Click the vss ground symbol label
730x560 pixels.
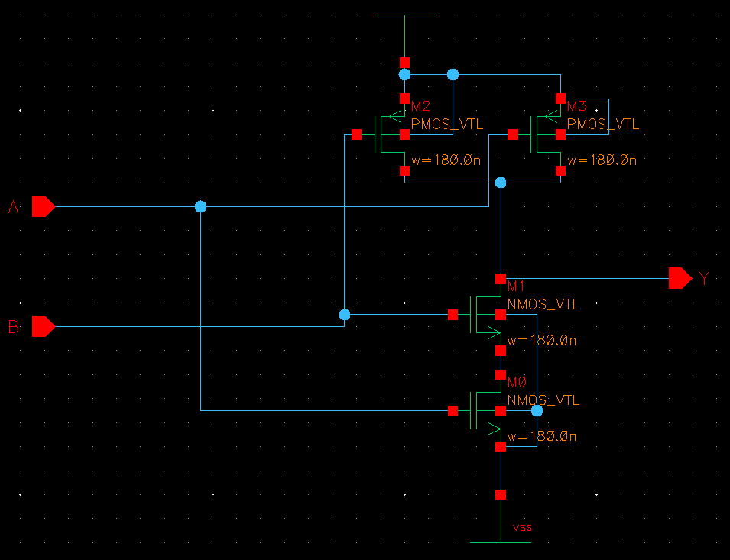[x=522, y=527]
